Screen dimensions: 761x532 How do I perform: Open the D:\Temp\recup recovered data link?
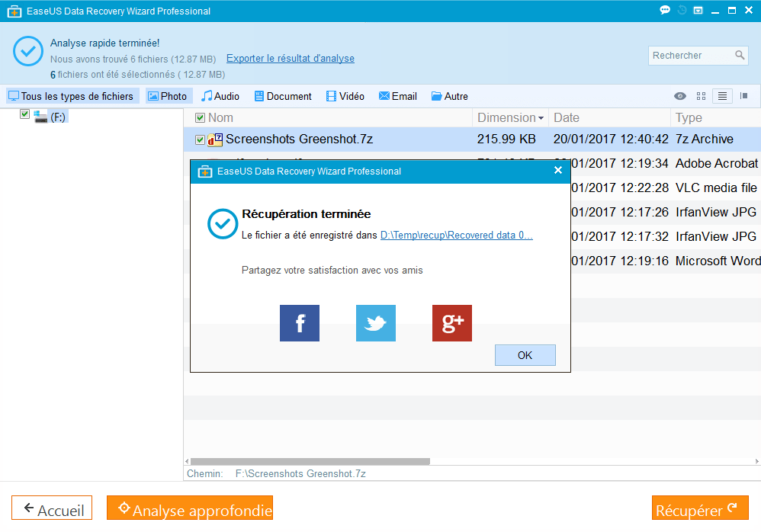click(x=456, y=236)
